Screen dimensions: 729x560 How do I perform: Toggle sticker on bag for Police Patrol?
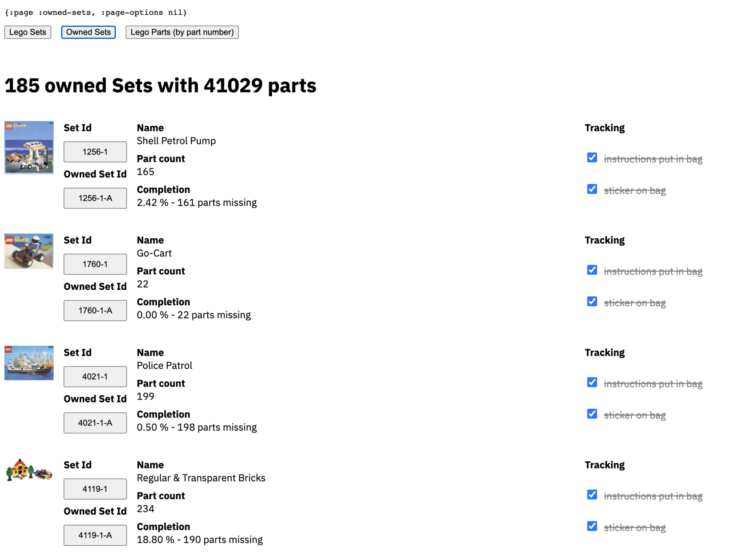pyautogui.click(x=592, y=414)
